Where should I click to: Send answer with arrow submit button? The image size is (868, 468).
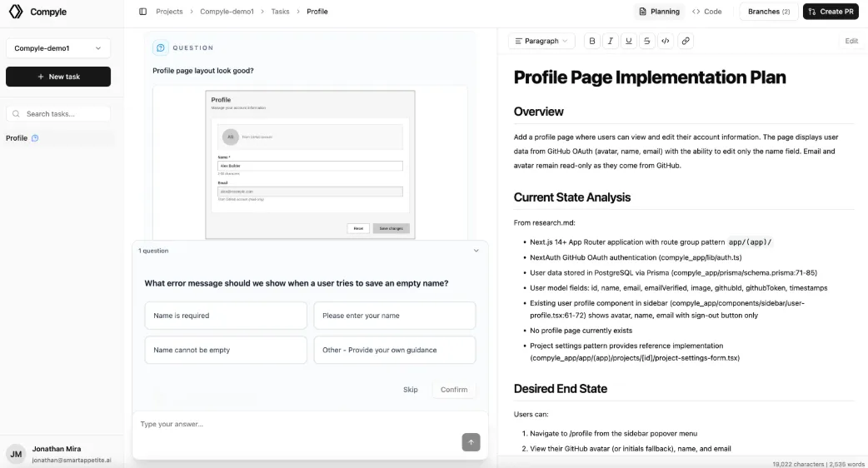(471, 442)
